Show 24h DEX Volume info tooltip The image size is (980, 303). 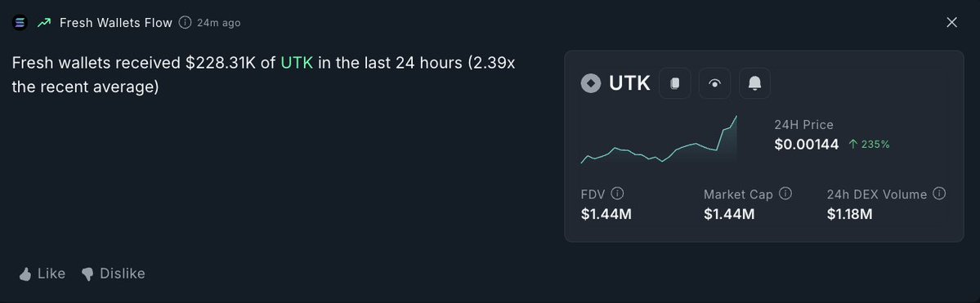coord(939,194)
